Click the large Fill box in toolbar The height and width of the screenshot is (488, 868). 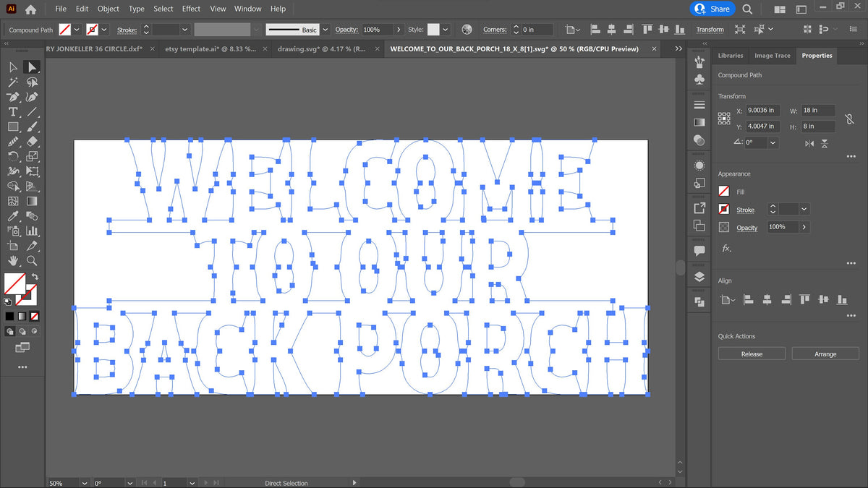click(14, 283)
